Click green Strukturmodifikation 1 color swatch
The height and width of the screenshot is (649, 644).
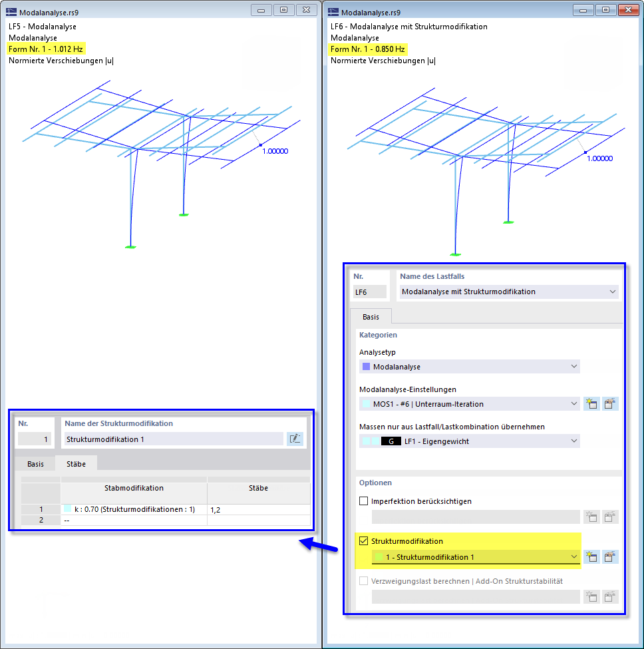(379, 557)
